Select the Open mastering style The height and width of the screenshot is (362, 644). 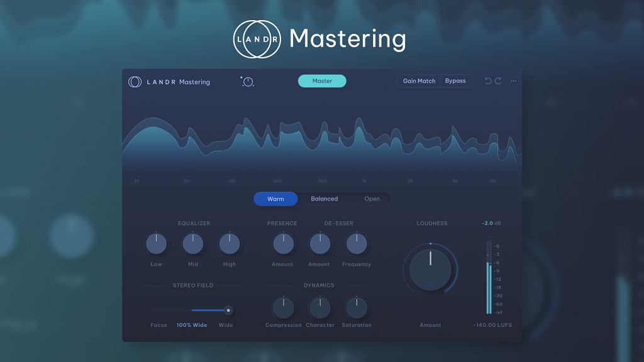[372, 199]
